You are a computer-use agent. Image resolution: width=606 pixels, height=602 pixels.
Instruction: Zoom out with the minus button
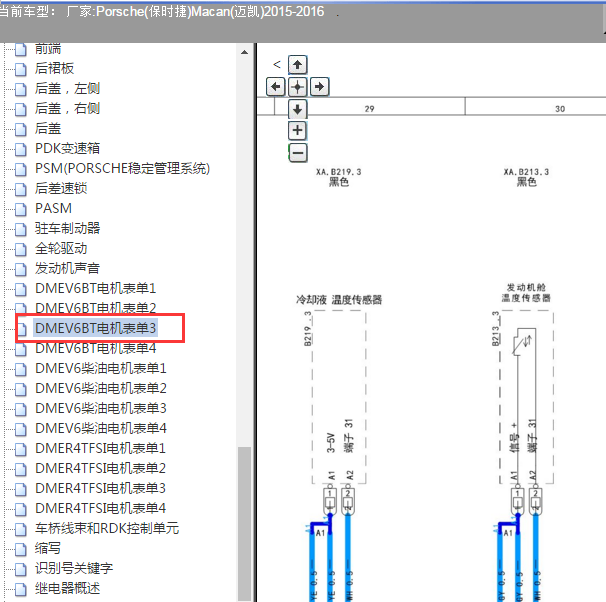298,153
